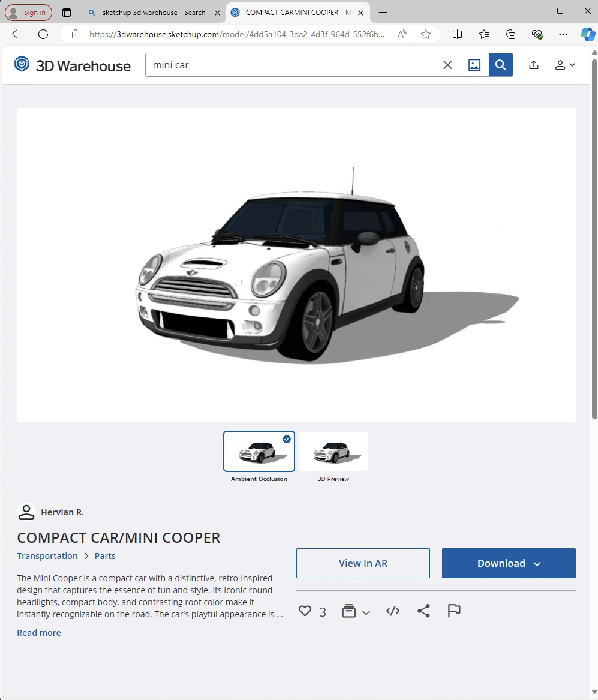Screen dimensions: 598x700
Task: Open the Favorites list icon
Action: tap(484, 34)
